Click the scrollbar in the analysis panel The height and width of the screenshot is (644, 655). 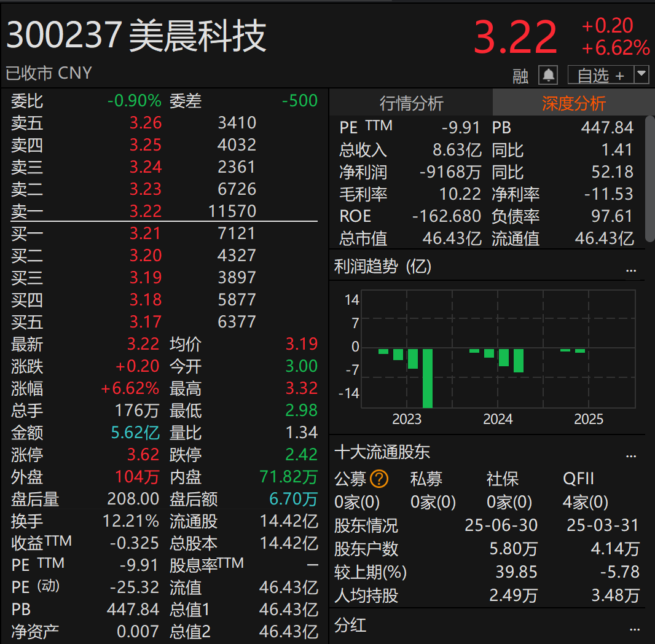coord(649,178)
